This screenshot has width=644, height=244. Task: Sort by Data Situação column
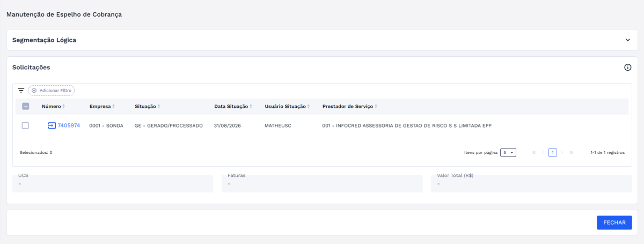click(233, 107)
